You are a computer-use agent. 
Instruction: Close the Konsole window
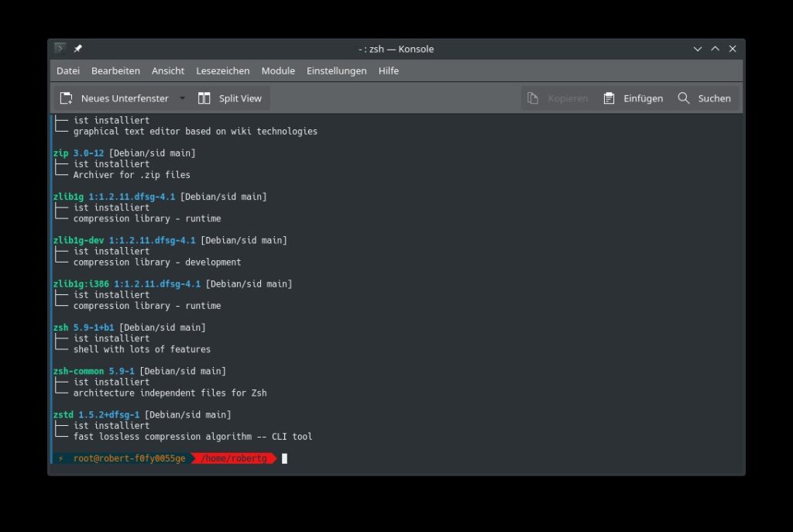click(x=733, y=49)
